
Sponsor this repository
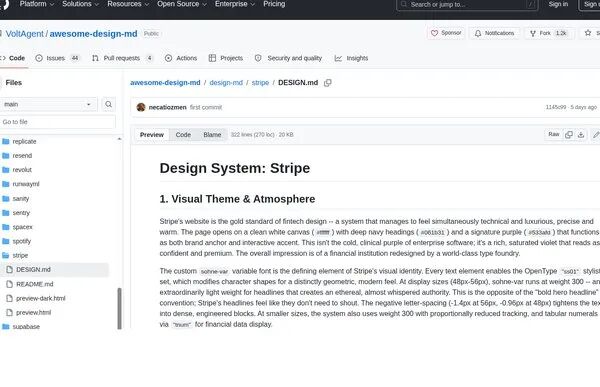coord(446,33)
